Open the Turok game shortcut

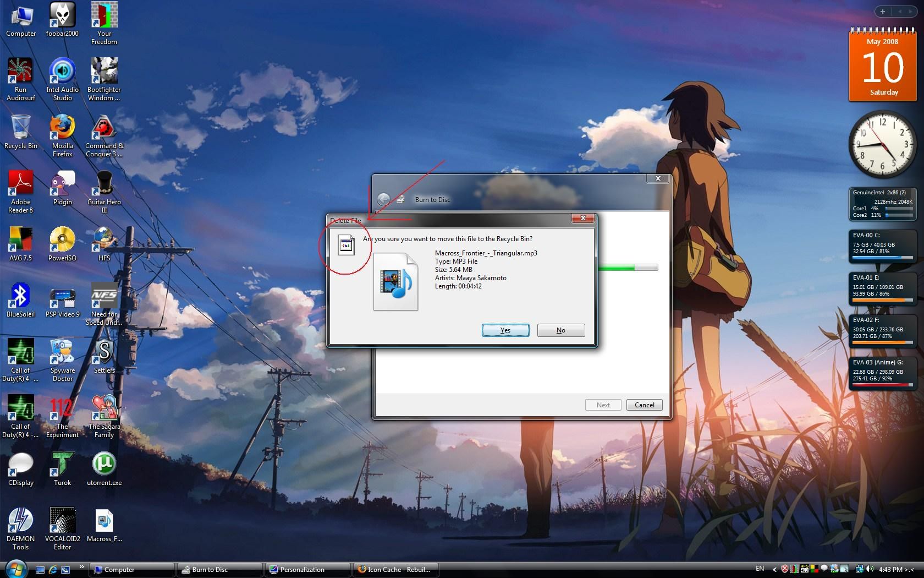click(x=62, y=469)
